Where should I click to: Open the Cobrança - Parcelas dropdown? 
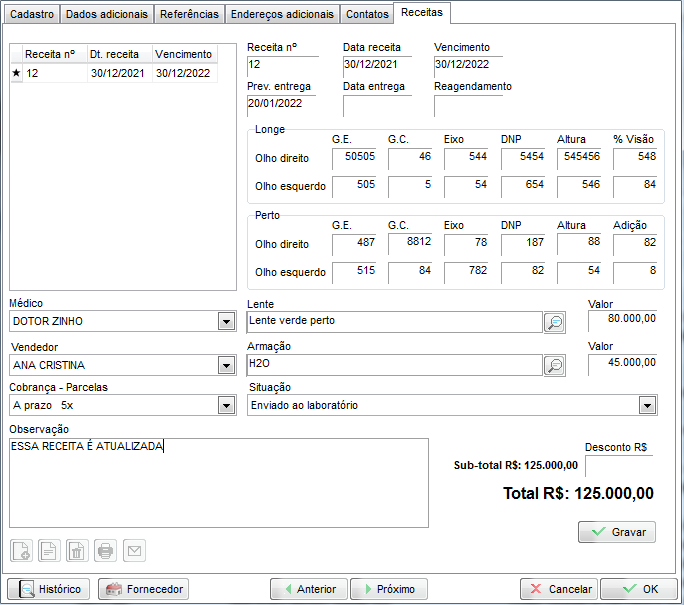click(x=226, y=405)
